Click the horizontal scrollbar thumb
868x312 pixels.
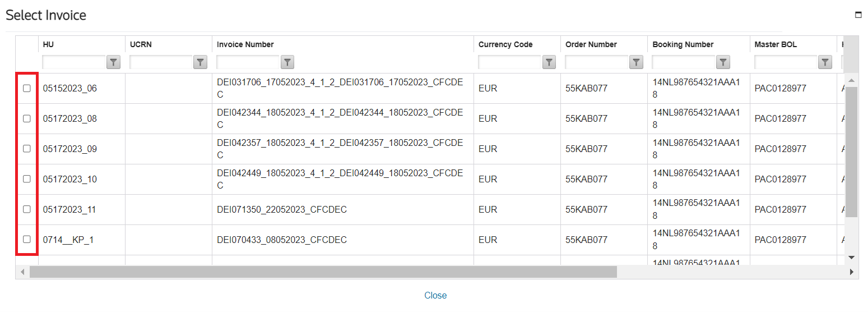[323, 272]
